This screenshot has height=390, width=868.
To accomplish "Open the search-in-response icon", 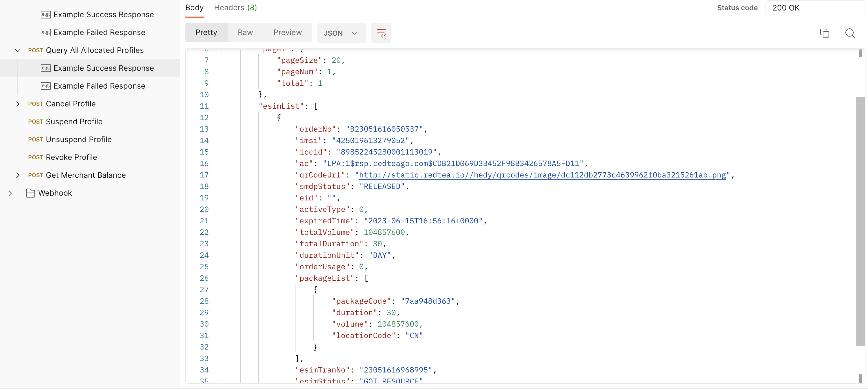I will click(x=850, y=33).
